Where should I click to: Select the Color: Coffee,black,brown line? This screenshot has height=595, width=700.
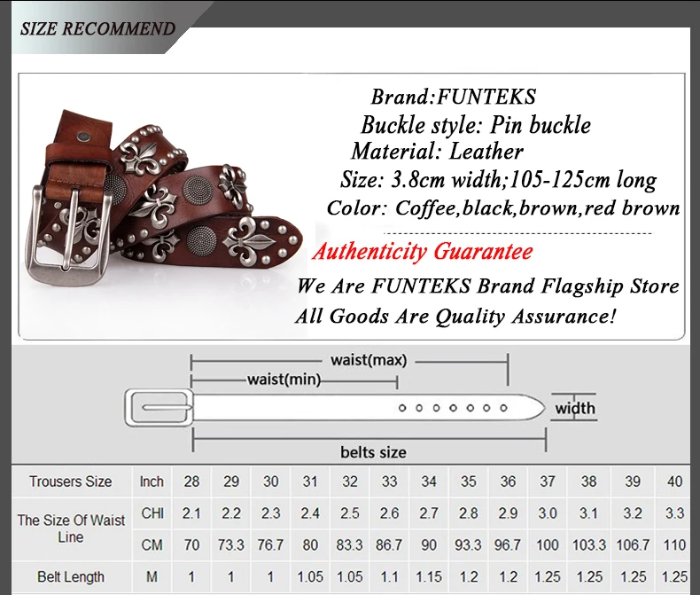point(503,208)
